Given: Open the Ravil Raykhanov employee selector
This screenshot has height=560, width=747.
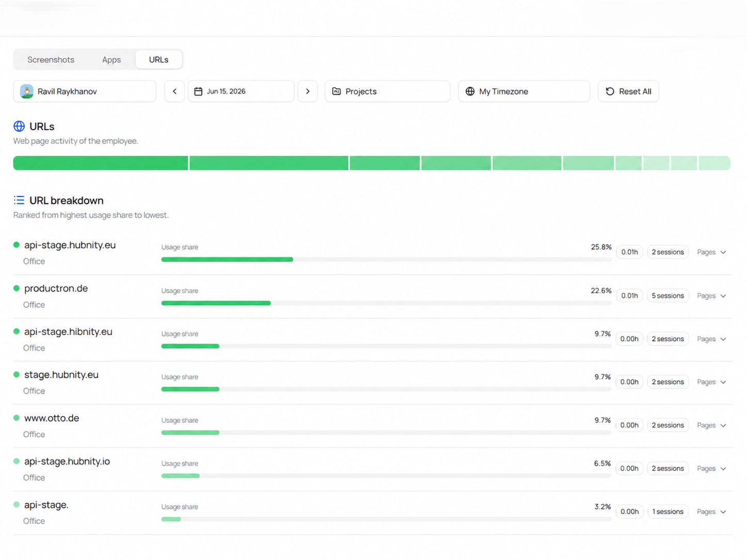Looking at the screenshot, I should pos(85,91).
